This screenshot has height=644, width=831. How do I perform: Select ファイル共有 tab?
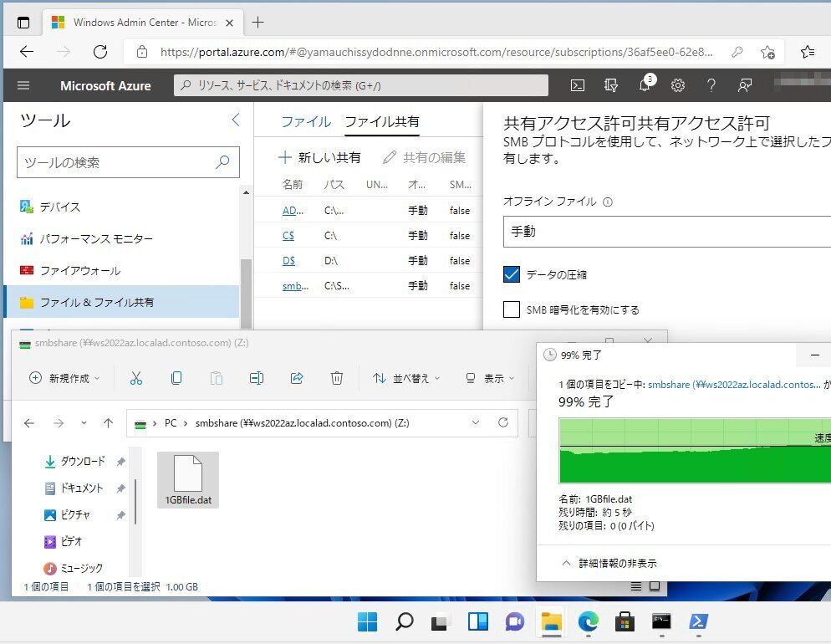[x=381, y=121]
